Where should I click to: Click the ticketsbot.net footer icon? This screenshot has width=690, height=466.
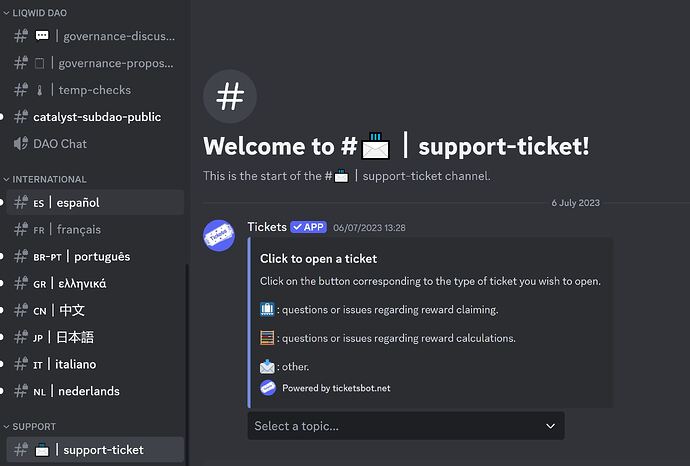coord(268,388)
